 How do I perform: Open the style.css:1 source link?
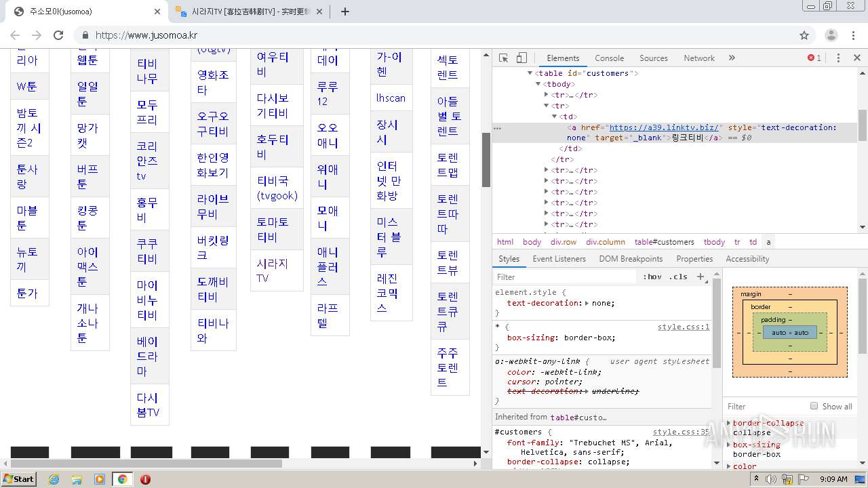tap(683, 327)
